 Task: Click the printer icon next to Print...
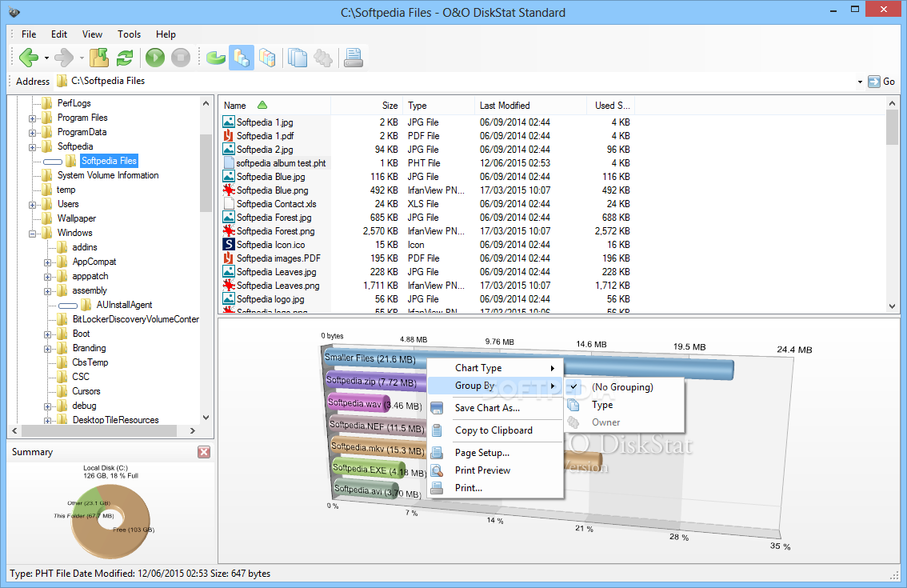pyautogui.click(x=438, y=488)
